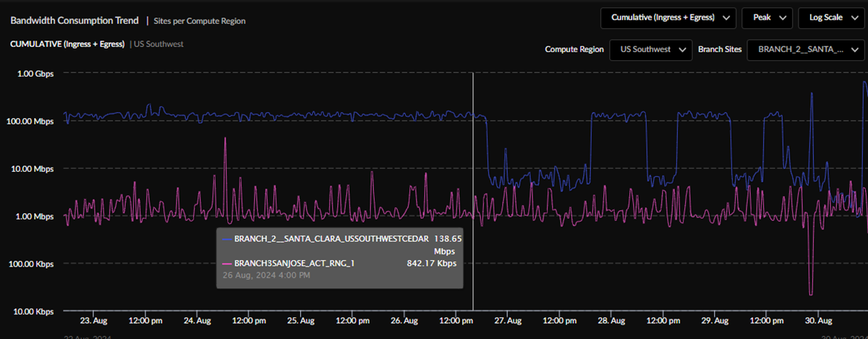Screen dimensions: 868x339
Task: Click the 29. Aug date label
Action: coord(715,320)
